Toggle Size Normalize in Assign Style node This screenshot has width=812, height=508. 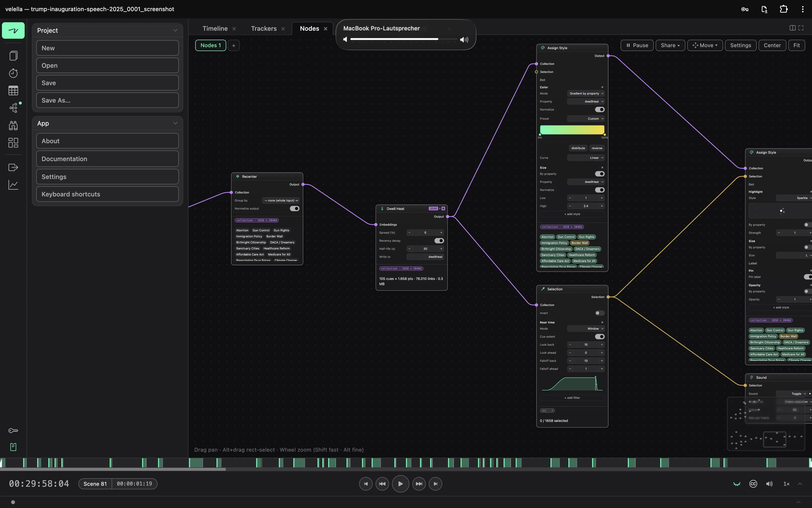600,190
